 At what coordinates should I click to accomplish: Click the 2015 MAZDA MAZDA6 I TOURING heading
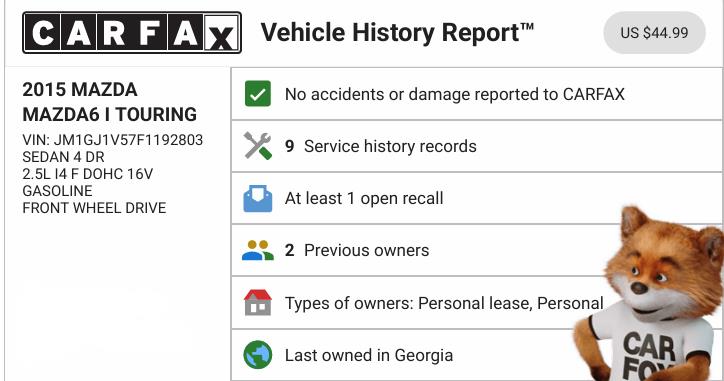tap(109, 102)
